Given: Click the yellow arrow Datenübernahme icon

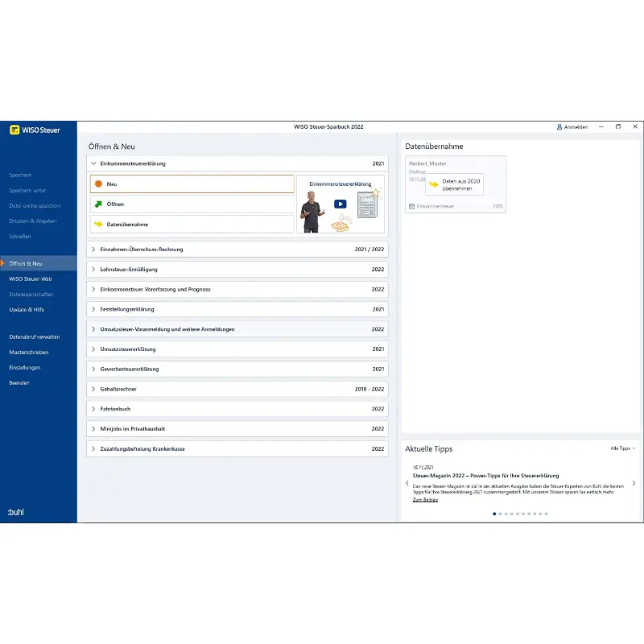Looking at the screenshot, I should (x=98, y=225).
